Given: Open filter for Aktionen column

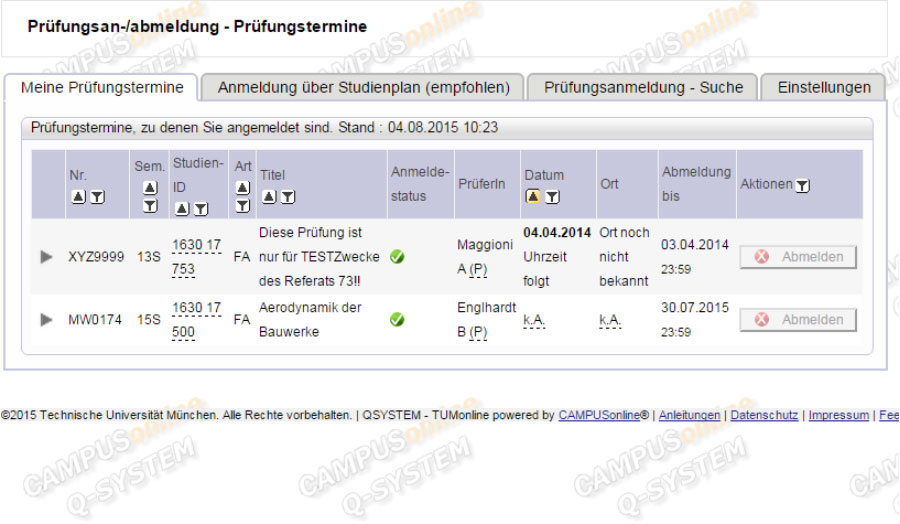Looking at the screenshot, I should coord(802,185).
